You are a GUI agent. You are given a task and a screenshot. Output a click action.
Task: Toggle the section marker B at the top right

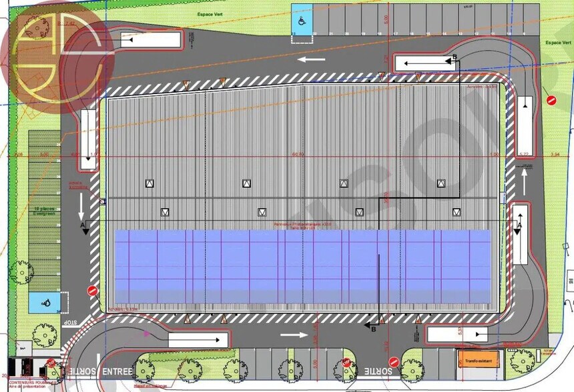[455, 58]
